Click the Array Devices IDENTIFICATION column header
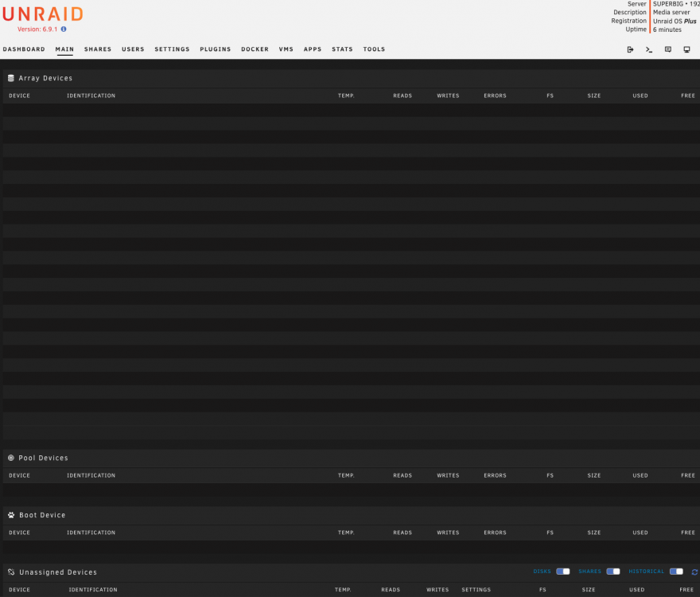 tap(91, 96)
